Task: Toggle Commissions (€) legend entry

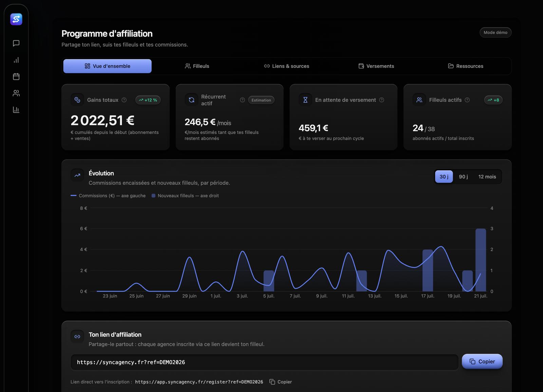Action: point(108,195)
